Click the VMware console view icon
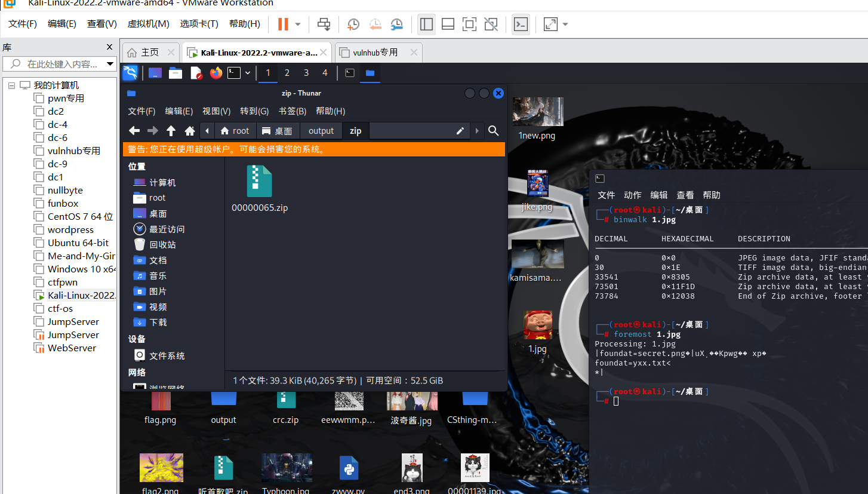The height and width of the screenshot is (494, 868). pyautogui.click(x=521, y=24)
